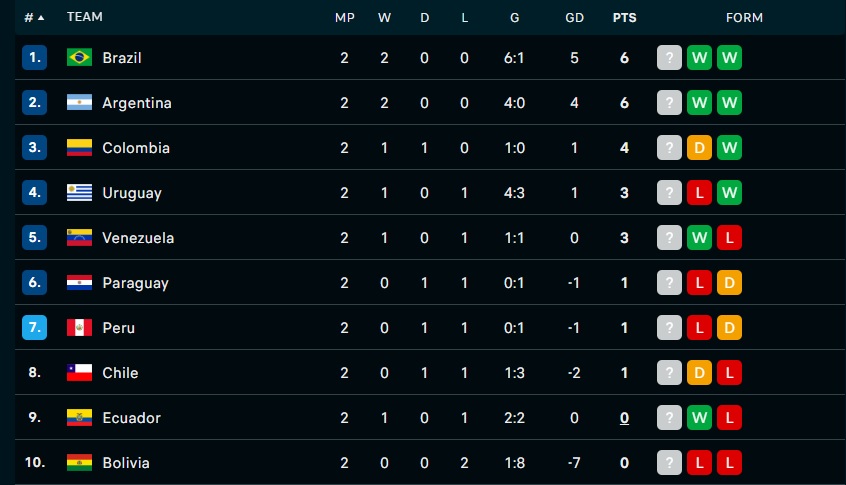This screenshot has height=485, width=846.
Task: Click the Peru flag icon
Action: coord(79,327)
